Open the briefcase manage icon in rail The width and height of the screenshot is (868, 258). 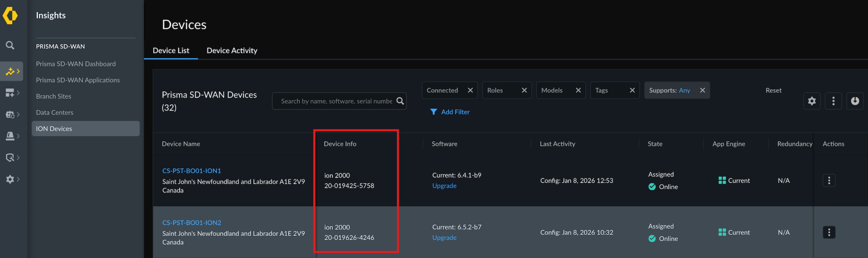[x=10, y=114]
